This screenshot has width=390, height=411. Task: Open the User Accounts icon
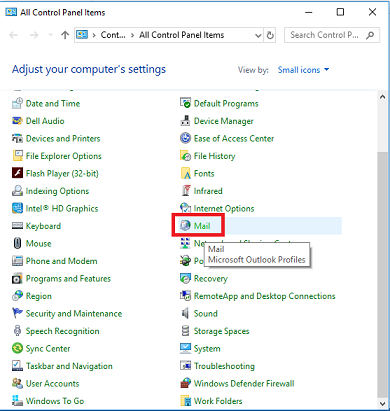pyautogui.click(x=17, y=383)
